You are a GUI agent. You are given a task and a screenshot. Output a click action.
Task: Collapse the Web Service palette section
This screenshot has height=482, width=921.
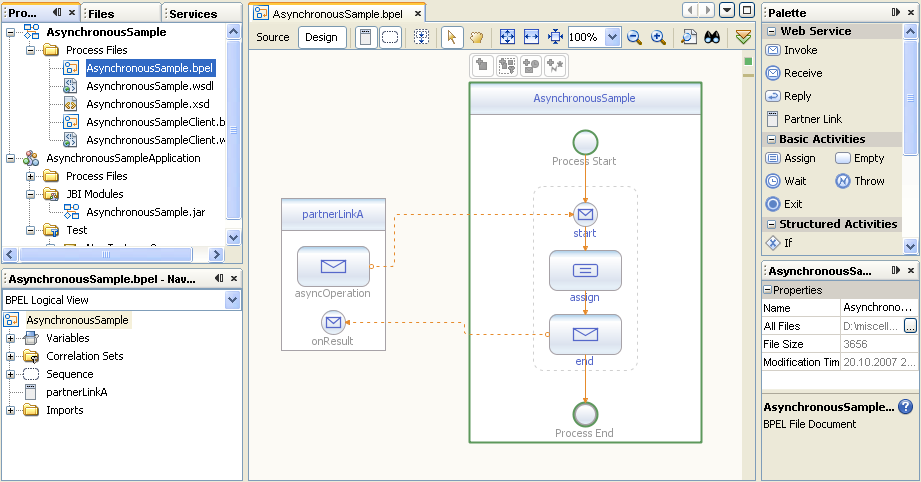771,31
